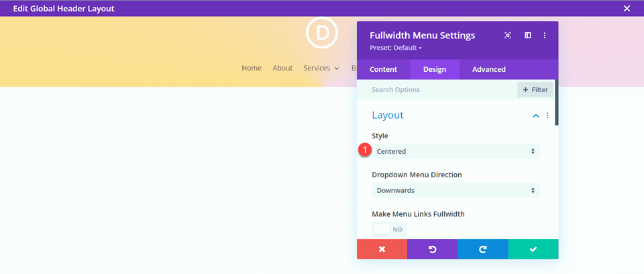Switch to the Design tab
Screen dimensions: 644x274
pos(435,70)
